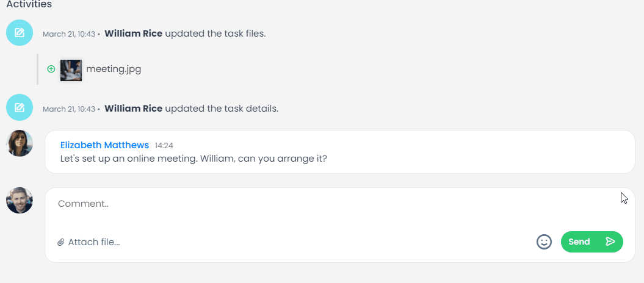644x283 pixels.
Task: Click the green plus icon next to meeting.jpg
Action: coord(51,69)
